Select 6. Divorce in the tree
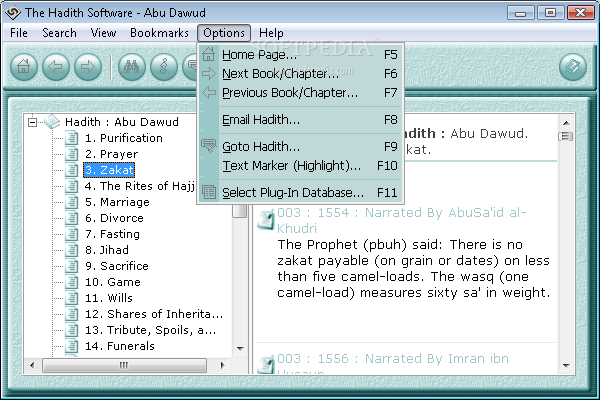Viewport: 600px width, 400px height. click(114, 218)
